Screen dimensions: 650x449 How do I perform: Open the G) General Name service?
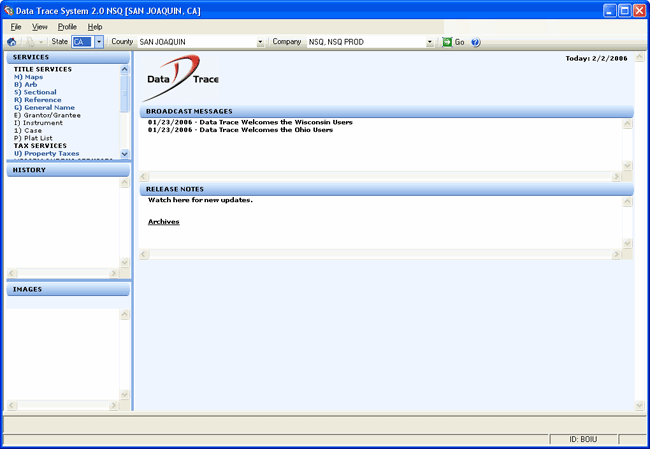(44, 107)
